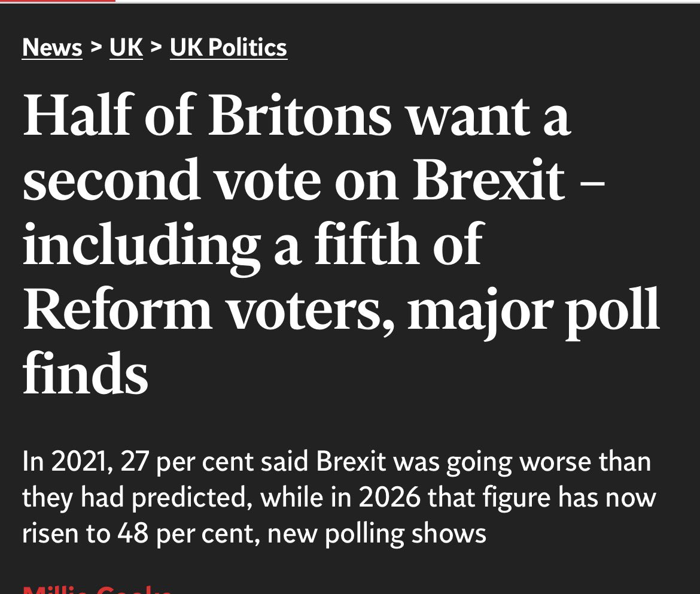Click the chevron between UK and UK Politics
The height and width of the screenshot is (594, 700).
tap(156, 46)
